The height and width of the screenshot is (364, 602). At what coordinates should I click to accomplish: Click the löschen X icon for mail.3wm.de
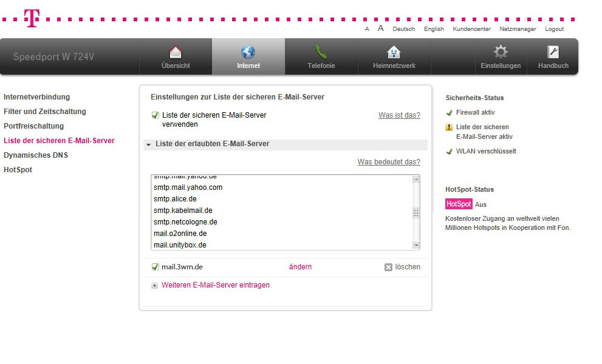(x=388, y=268)
